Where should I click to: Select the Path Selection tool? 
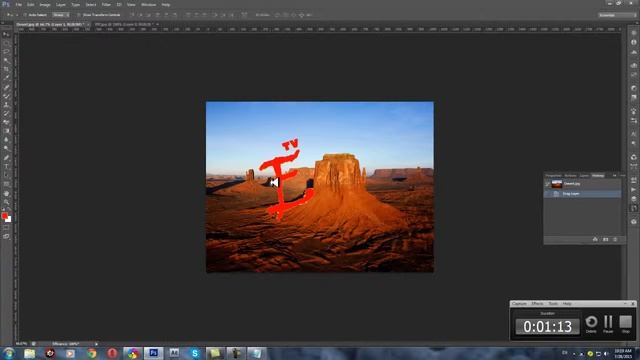pos(6,176)
